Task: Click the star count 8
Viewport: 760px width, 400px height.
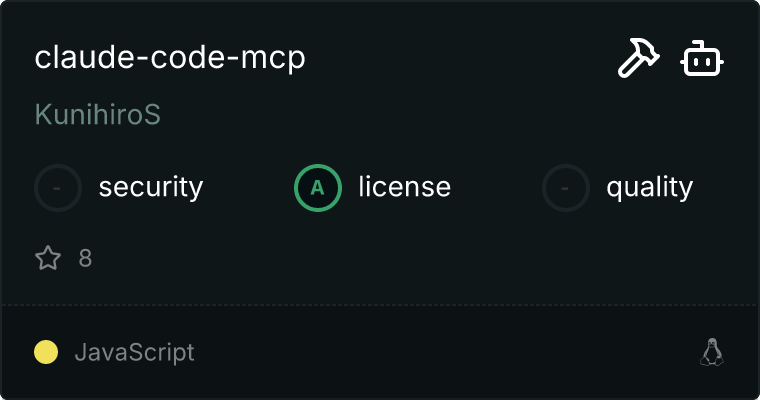Action: pyautogui.click(x=85, y=258)
